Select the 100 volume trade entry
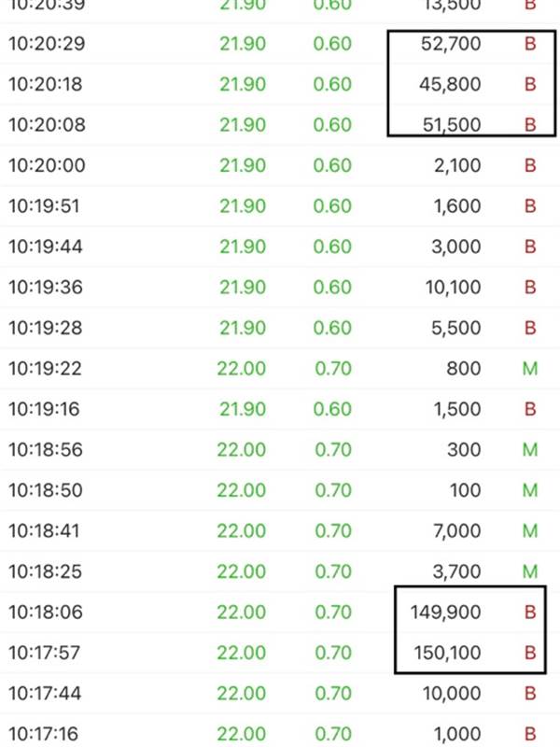 pyautogui.click(x=465, y=490)
